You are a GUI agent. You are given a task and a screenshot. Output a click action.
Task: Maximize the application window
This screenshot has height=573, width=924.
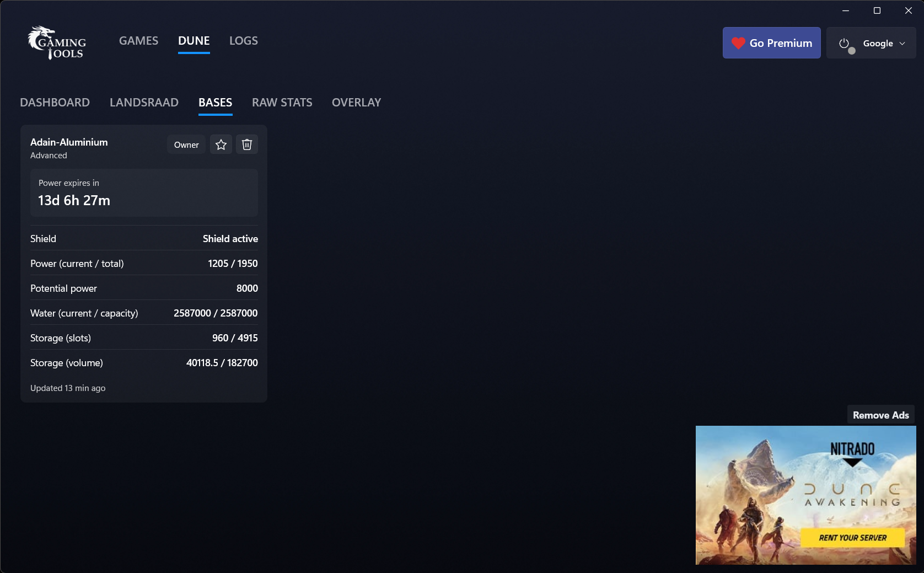tap(877, 10)
